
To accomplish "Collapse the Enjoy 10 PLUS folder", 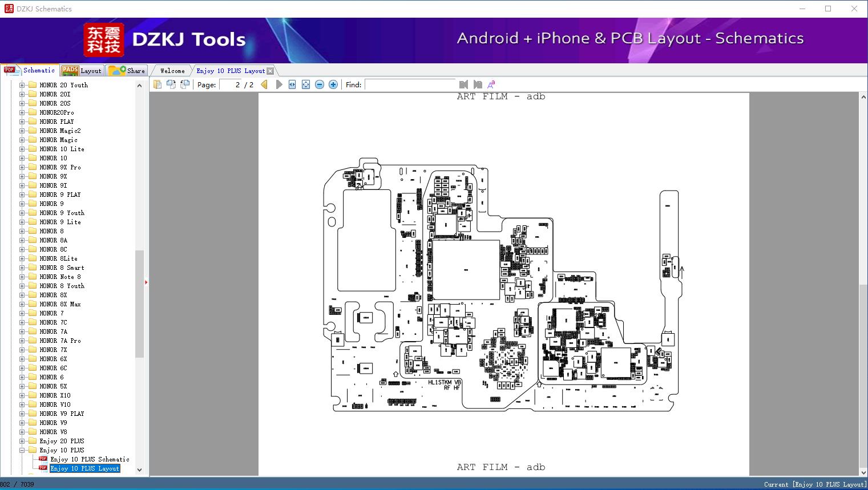I will tap(22, 450).
